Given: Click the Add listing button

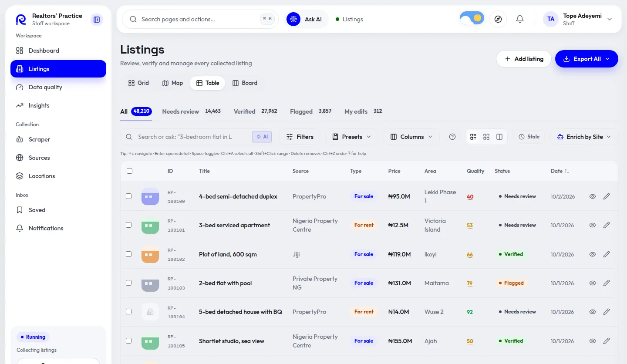Looking at the screenshot, I should click(524, 59).
